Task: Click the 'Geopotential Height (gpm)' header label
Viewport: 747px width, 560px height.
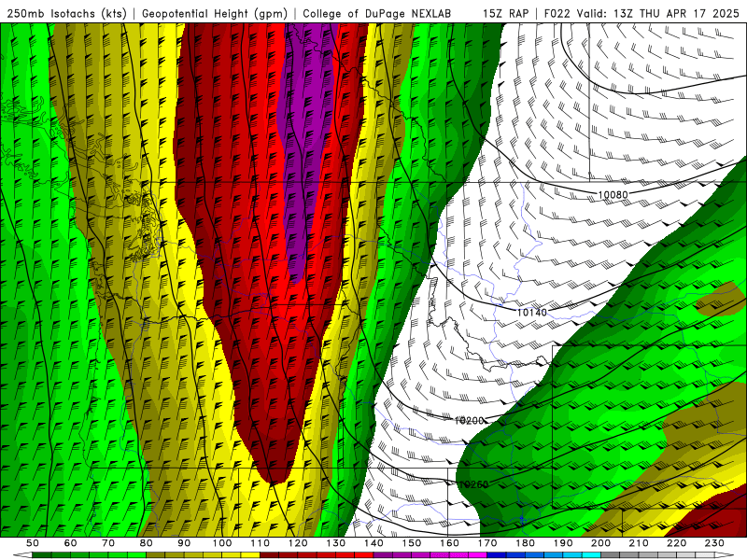Action: point(215,13)
